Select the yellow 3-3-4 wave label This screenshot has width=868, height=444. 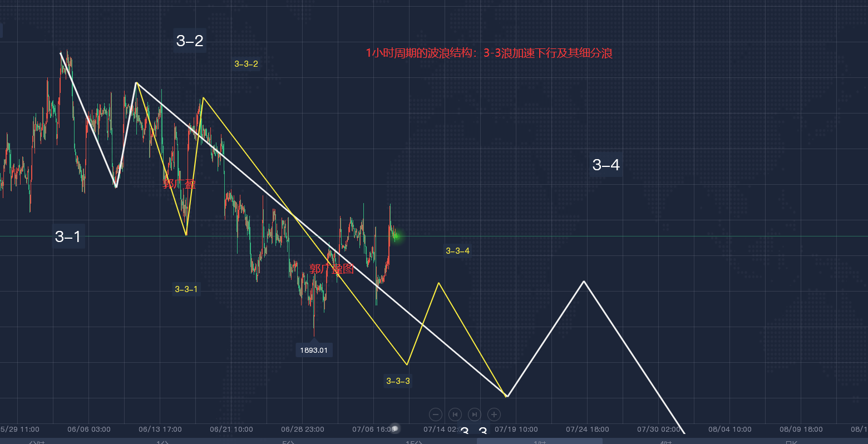click(457, 251)
